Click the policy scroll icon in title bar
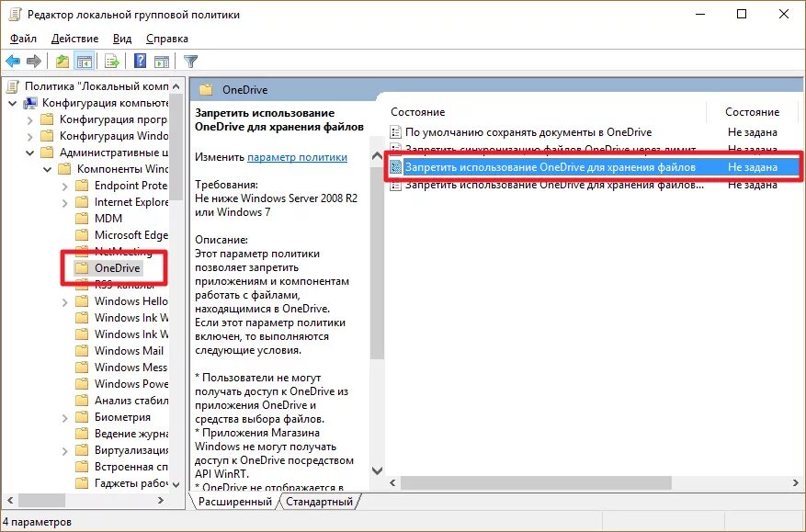 15,15
